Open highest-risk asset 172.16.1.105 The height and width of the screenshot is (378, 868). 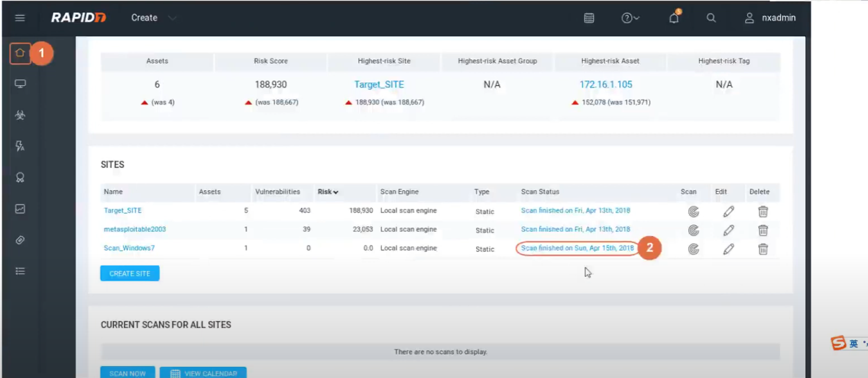pyautogui.click(x=605, y=85)
